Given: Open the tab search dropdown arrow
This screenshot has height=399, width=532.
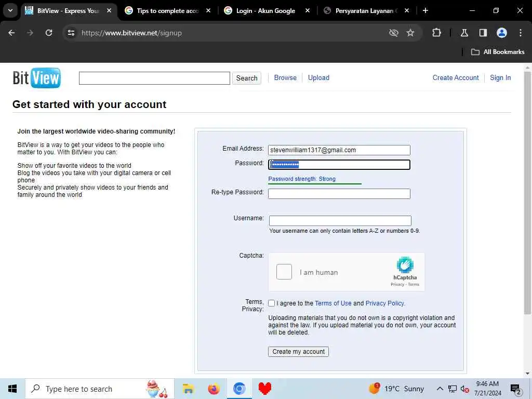Looking at the screenshot, I should [x=10, y=10].
